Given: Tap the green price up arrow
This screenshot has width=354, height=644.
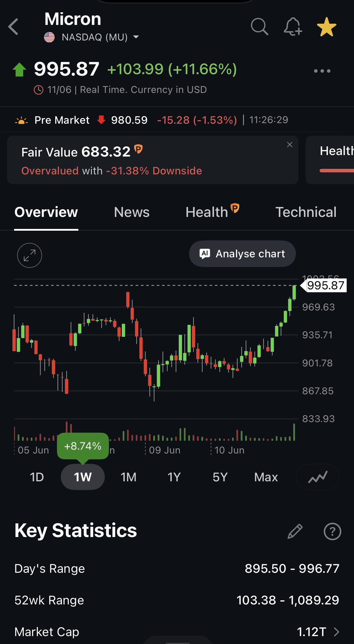Looking at the screenshot, I should [20, 70].
